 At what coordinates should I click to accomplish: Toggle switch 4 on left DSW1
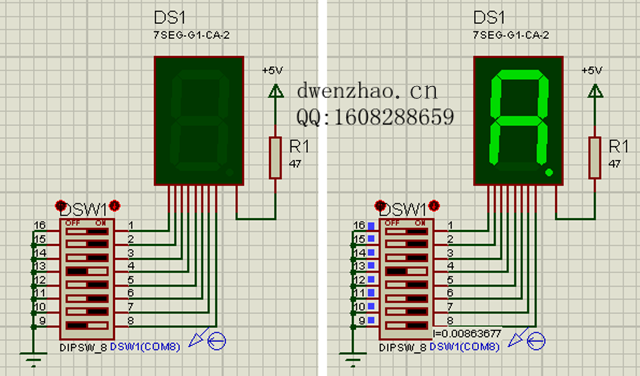[87, 271]
